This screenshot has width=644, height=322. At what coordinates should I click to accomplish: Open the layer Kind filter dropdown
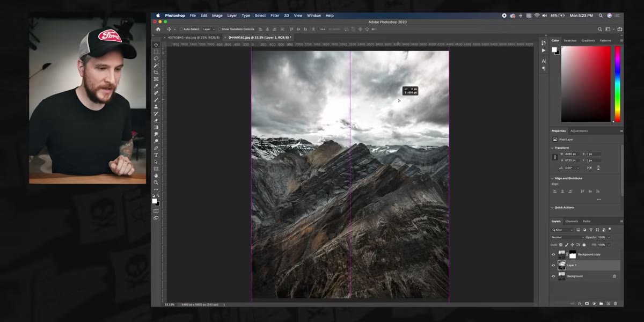(x=562, y=230)
